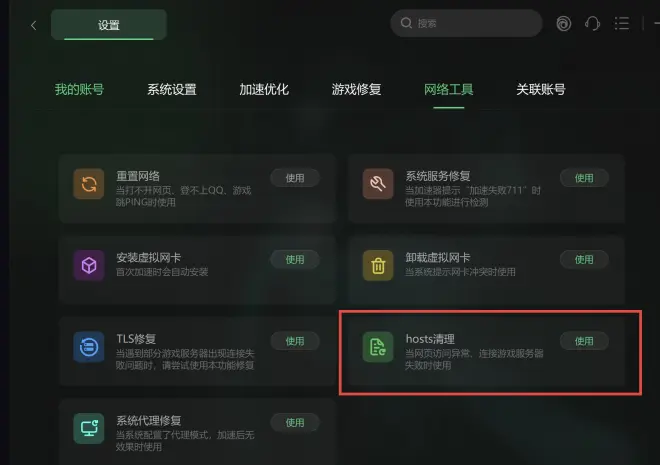This screenshot has width=660, height=465.
Task: Click the 系统服务修复 wrench icon
Action: tap(378, 184)
